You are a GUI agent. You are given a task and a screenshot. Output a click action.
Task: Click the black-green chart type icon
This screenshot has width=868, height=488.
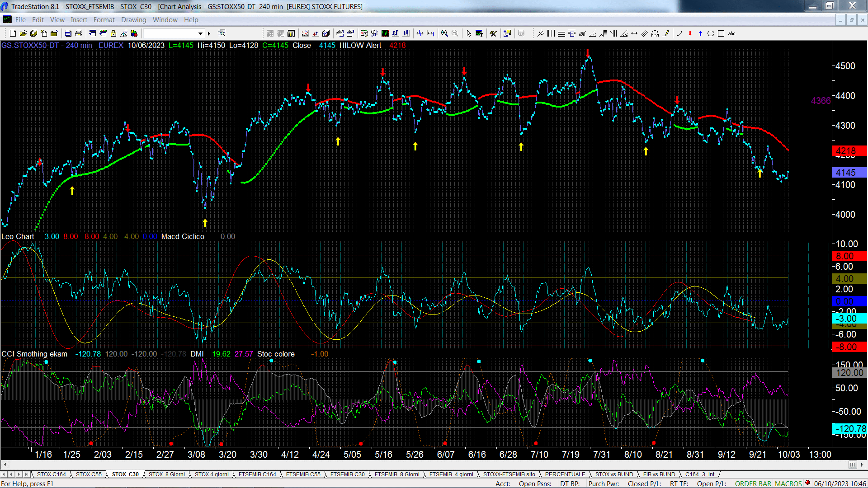point(385,33)
